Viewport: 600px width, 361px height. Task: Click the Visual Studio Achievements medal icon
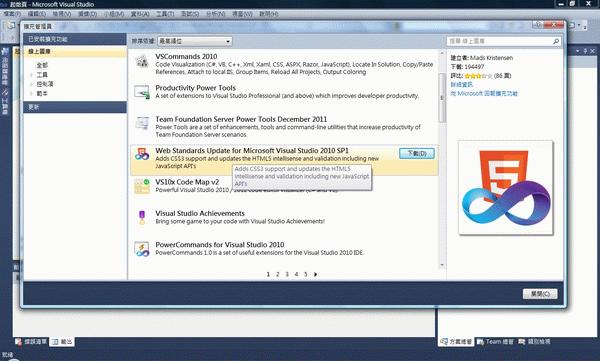click(142, 217)
